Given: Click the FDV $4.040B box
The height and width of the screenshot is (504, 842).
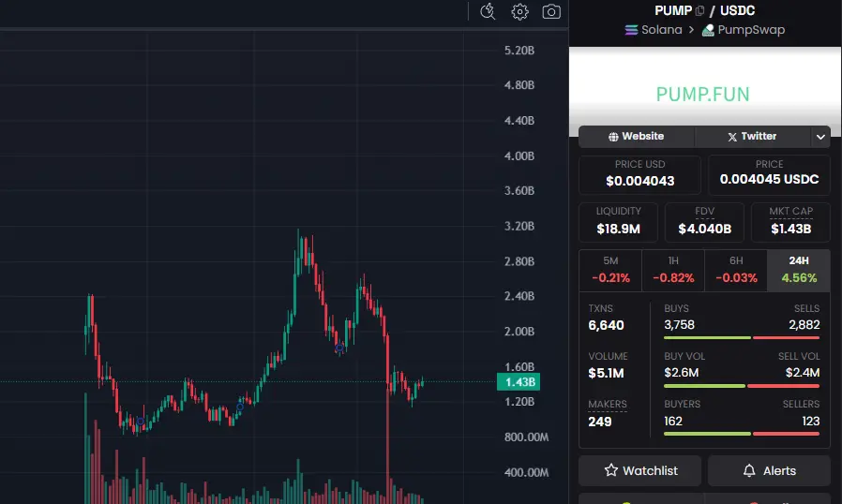Looking at the screenshot, I should 704,222.
